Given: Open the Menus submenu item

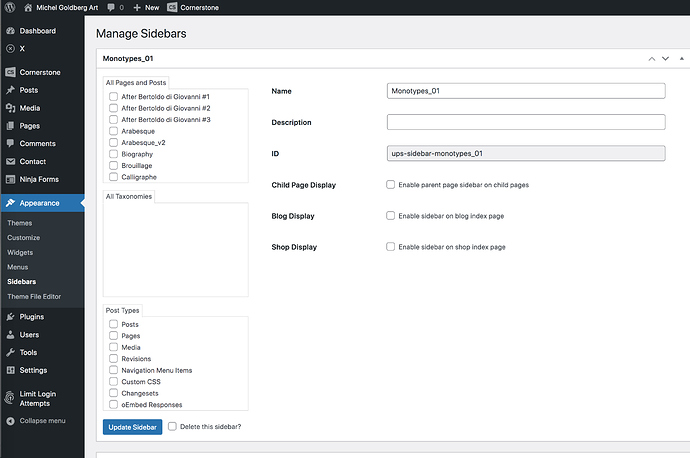Looking at the screenshot, I should pyautogui.click(x=18, y=267).
